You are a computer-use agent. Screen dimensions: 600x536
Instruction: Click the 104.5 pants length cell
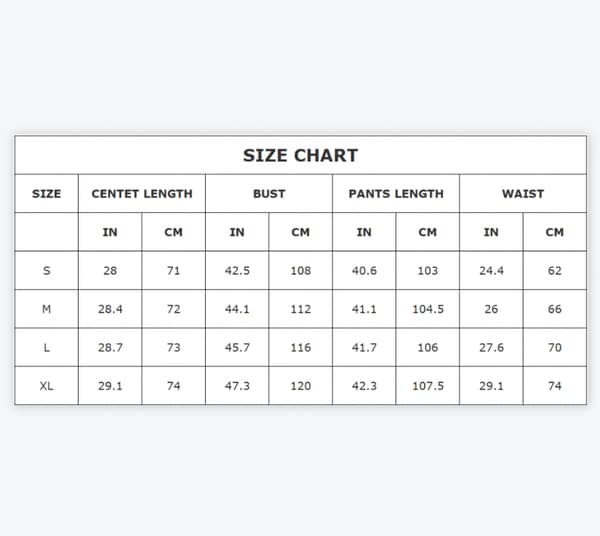[x=428, y=309]
